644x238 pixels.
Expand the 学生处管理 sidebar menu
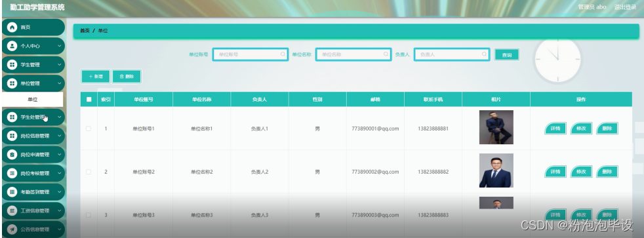33,117
